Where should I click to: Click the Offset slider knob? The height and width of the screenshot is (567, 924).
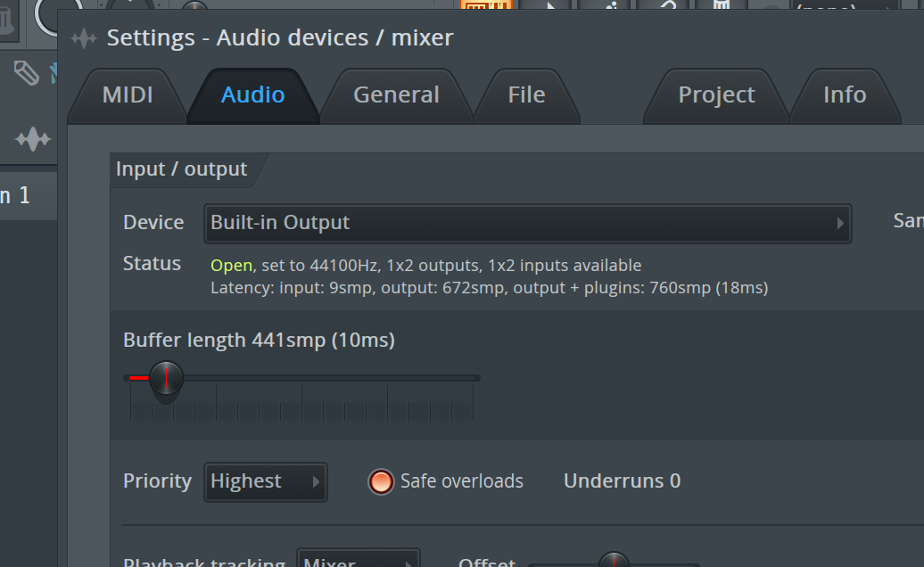pos(614,561)
